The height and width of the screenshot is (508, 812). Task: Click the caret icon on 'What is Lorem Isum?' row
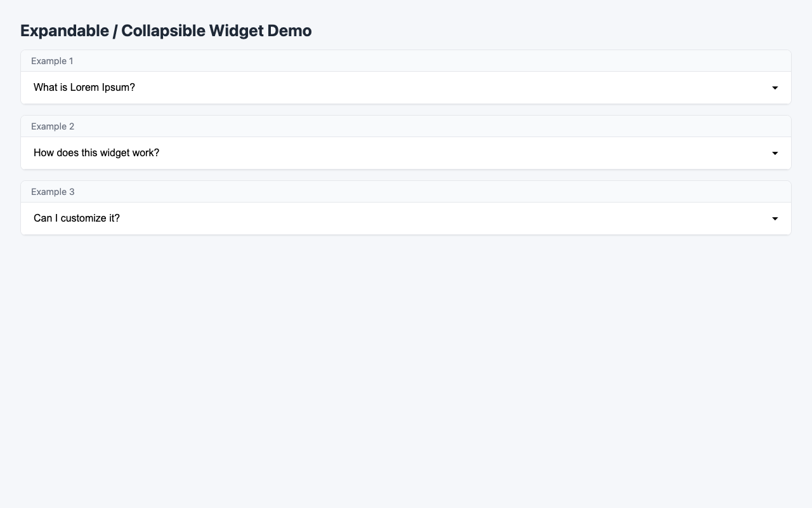(x=775, y=88)
